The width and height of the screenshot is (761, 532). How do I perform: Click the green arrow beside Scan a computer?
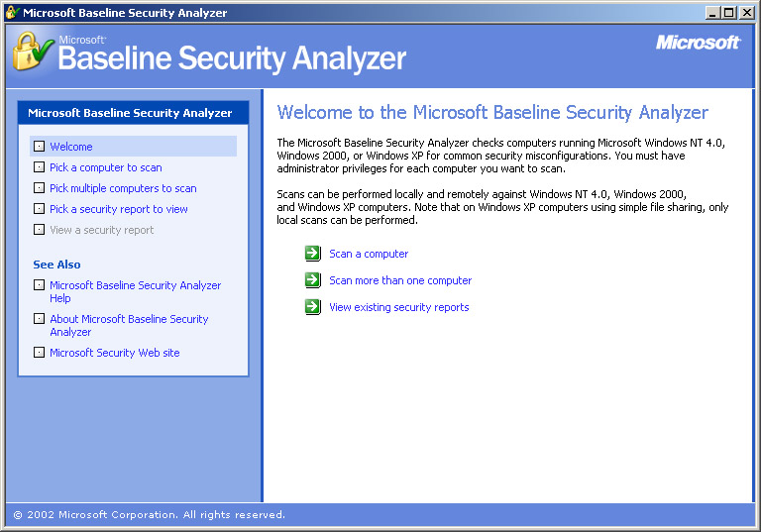click(313, 254)
